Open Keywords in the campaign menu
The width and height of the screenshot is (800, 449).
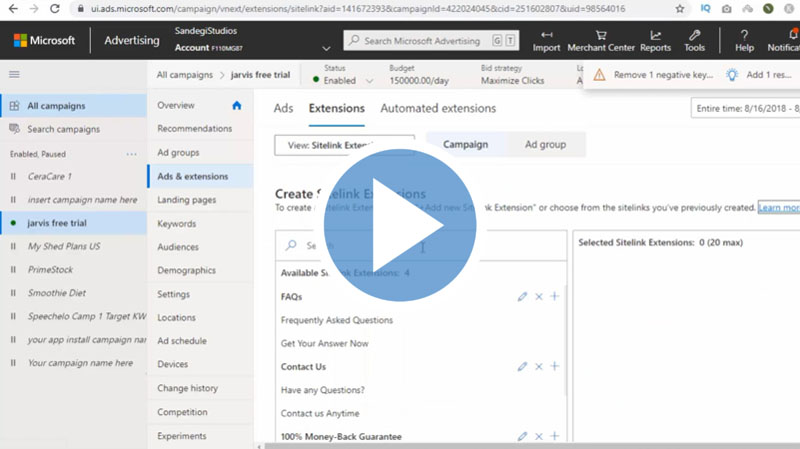[x=177, y=223]
